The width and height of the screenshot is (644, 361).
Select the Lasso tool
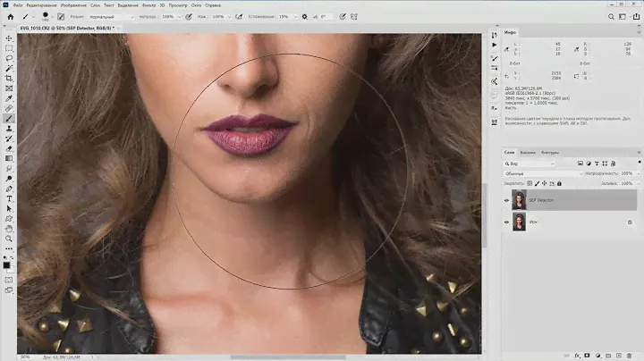click(x=9, y=58)
